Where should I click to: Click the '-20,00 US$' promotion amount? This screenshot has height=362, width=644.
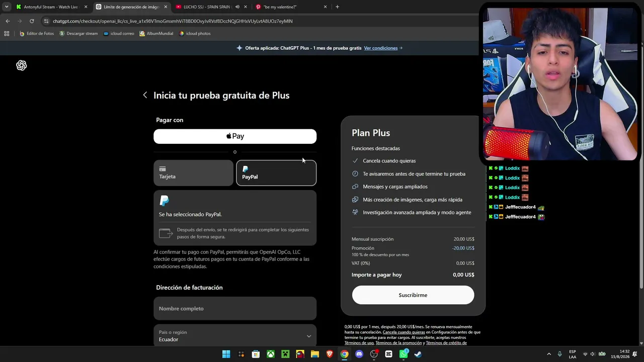click(x=463, y=248)
